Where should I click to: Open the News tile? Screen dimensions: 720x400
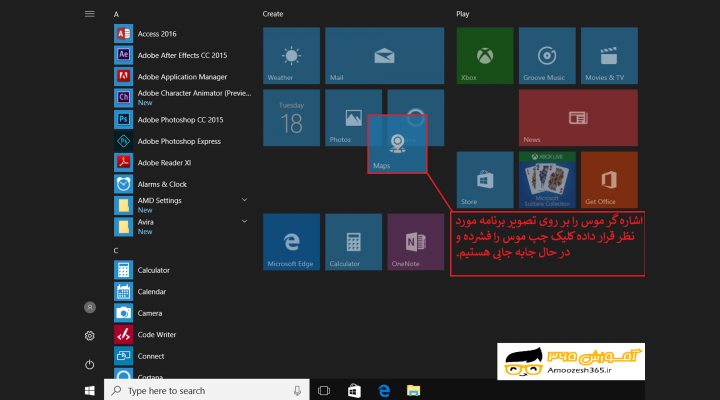pos(578,118)
